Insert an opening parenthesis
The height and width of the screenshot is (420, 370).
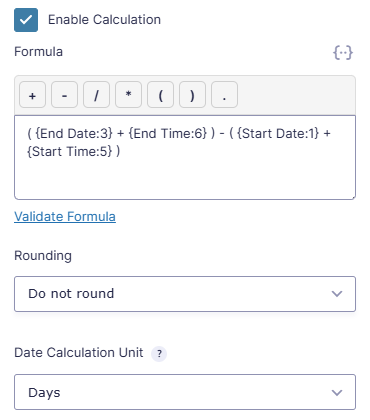tap(160, 95)
